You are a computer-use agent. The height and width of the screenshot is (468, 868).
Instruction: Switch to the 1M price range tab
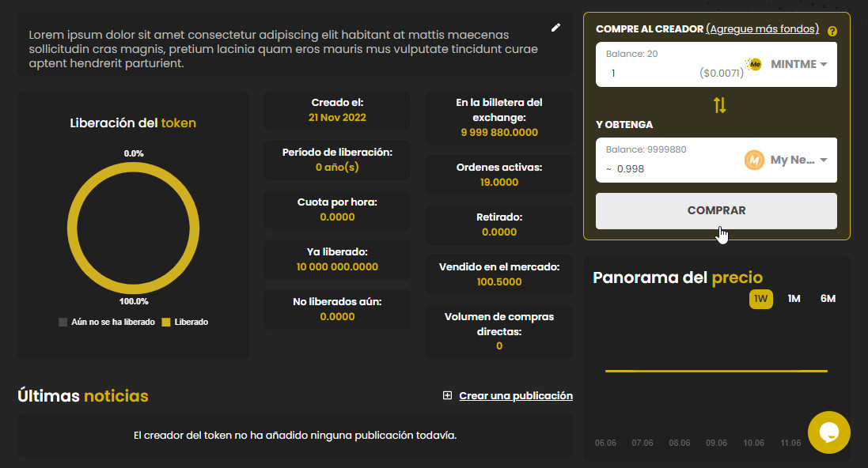tap(794, 299)
